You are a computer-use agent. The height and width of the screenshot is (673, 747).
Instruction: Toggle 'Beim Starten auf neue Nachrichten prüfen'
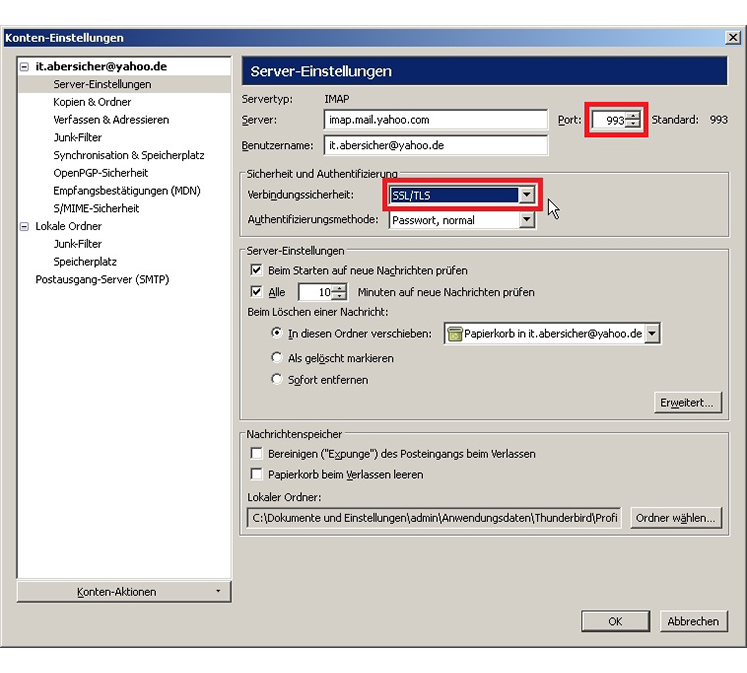coord(257,271)
